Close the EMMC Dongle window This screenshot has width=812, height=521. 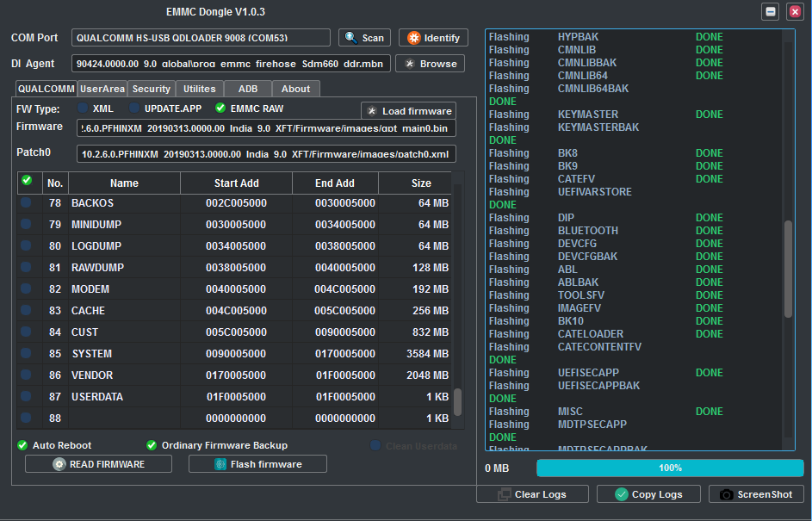point(795,11)
